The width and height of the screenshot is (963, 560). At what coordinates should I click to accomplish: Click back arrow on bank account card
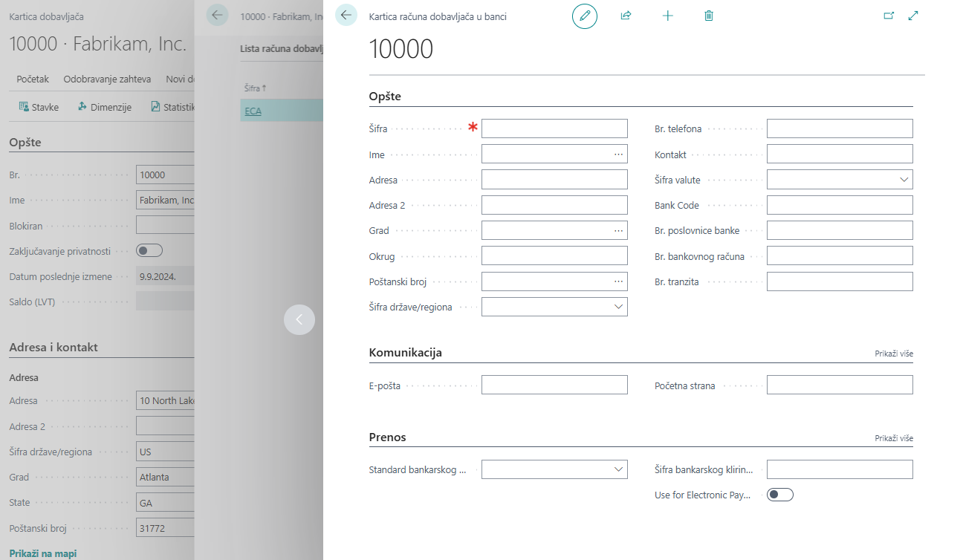point(346,15)
